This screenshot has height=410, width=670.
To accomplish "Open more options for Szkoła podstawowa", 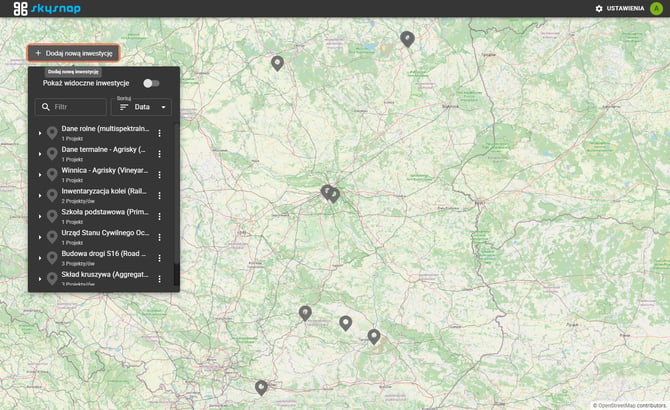I will point(159,217).
